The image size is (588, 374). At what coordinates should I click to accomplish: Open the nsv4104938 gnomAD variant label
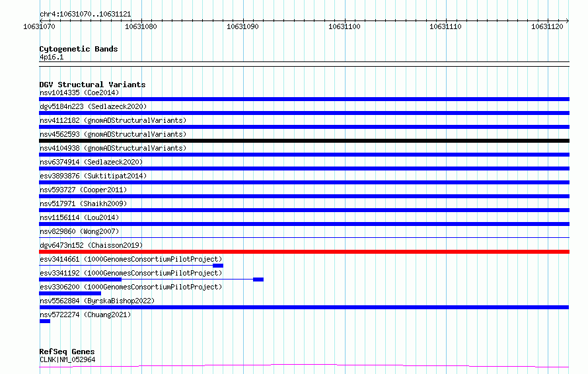113,148
